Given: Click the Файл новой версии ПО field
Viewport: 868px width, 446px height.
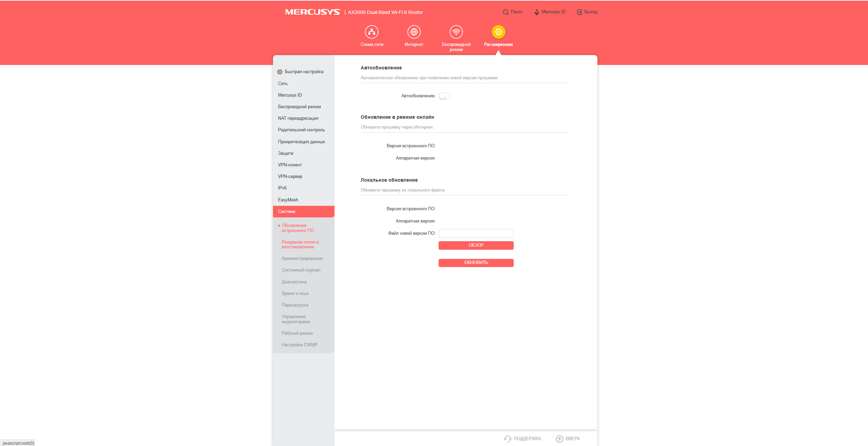Looking at the screenshot, I should 476,233.
